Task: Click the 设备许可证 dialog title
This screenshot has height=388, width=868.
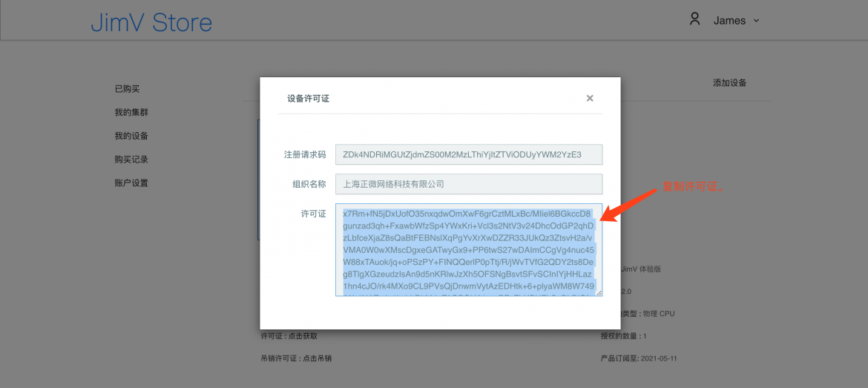Action: (309, 99)
